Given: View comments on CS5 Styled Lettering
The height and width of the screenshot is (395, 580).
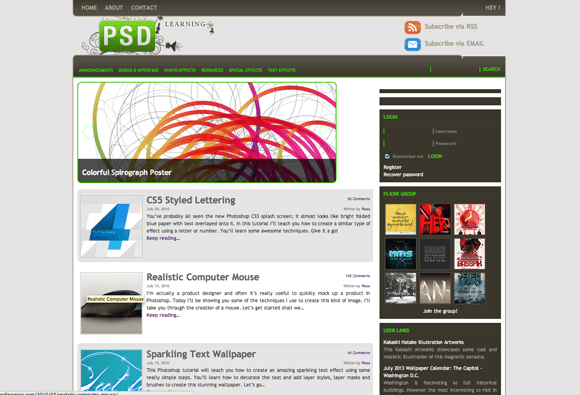Looking at the screenshot, I should pos(358,199).
